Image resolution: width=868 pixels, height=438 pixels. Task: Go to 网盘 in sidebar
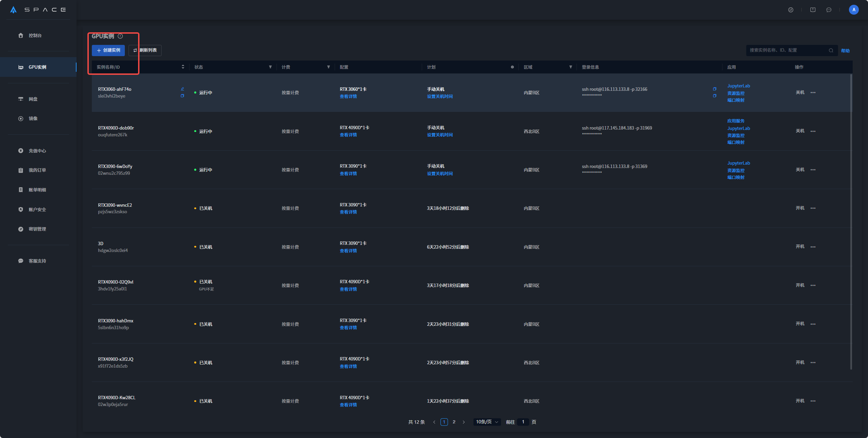click(33, 99)
